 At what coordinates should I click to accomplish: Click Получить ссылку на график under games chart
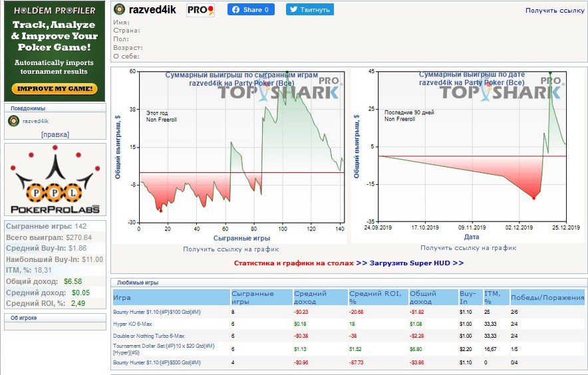point(231,249)
